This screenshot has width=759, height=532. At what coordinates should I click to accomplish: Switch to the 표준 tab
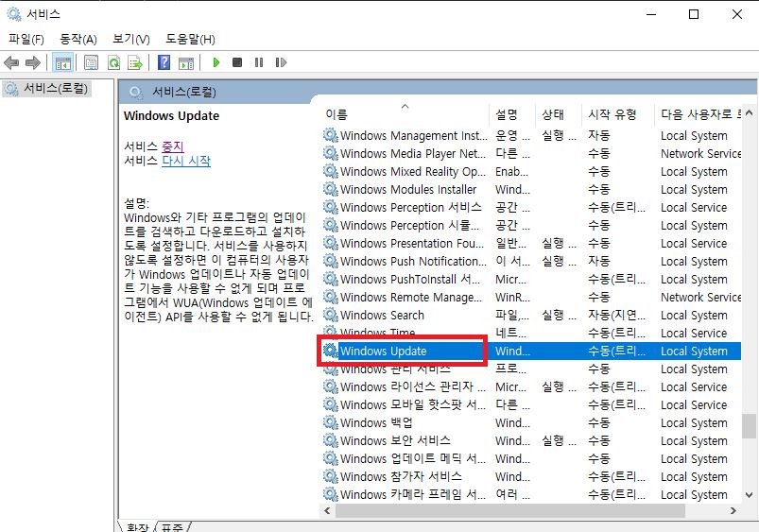pyautogui.click(x=172, y=527)
